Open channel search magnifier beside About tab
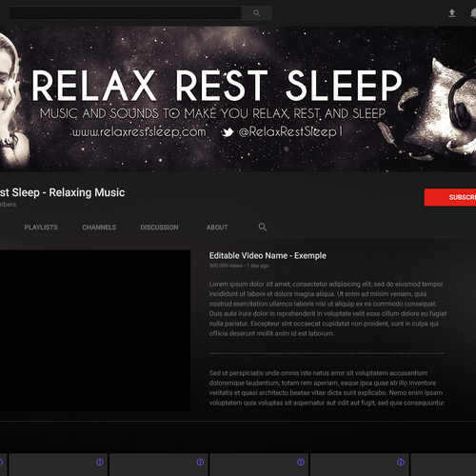This screenshot has width=476, height=476. [263, 227]
